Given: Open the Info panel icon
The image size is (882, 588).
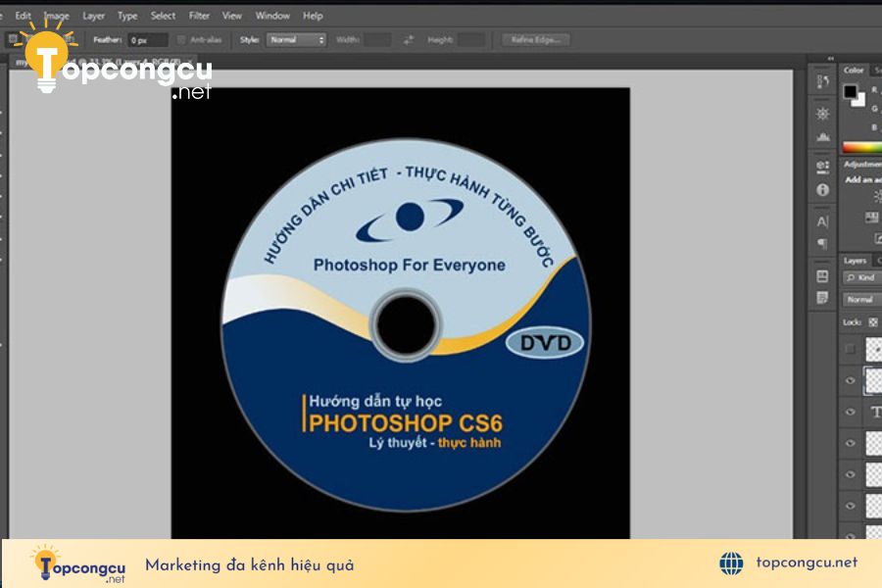Looking at the screenshot, I should click(822, 190).
